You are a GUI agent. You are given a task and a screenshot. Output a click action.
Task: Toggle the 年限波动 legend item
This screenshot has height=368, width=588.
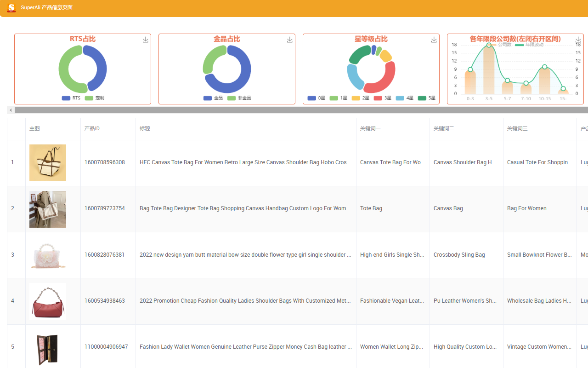529,45
